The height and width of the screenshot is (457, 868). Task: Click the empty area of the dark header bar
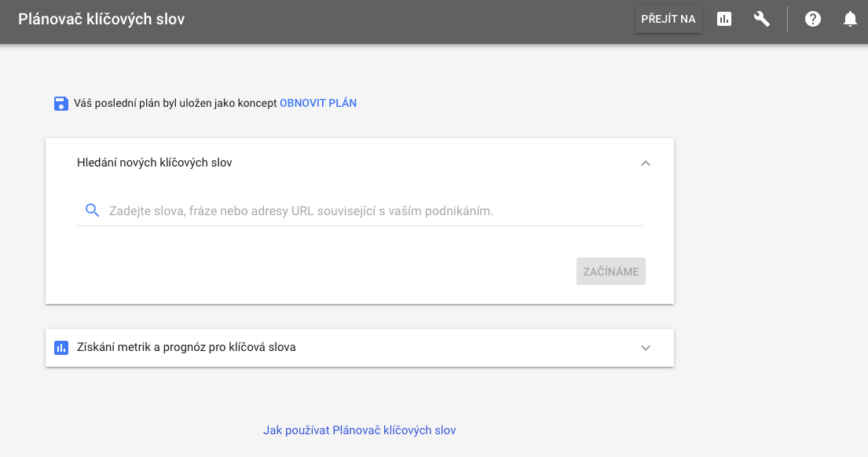pos(409,21)
